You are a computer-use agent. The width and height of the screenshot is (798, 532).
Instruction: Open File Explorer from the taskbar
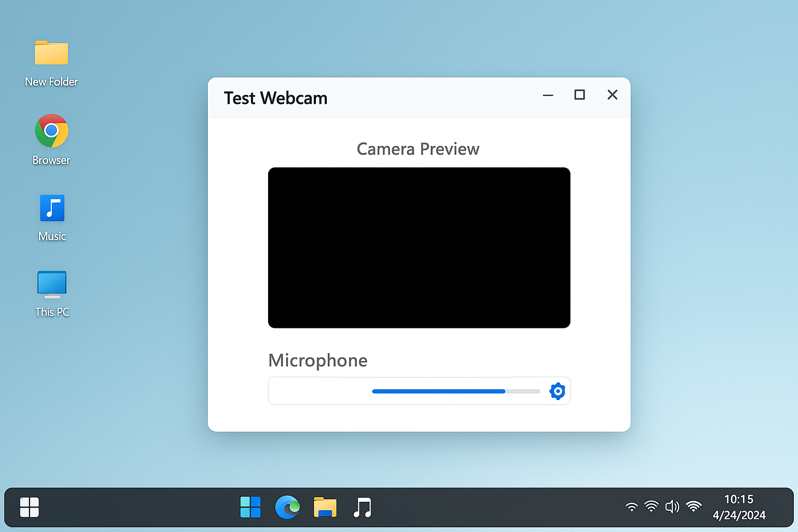[x=325, y=507]
